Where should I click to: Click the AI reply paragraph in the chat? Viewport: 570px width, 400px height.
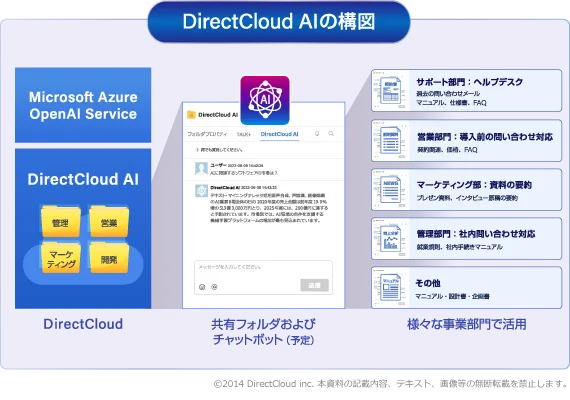[269, 208]
